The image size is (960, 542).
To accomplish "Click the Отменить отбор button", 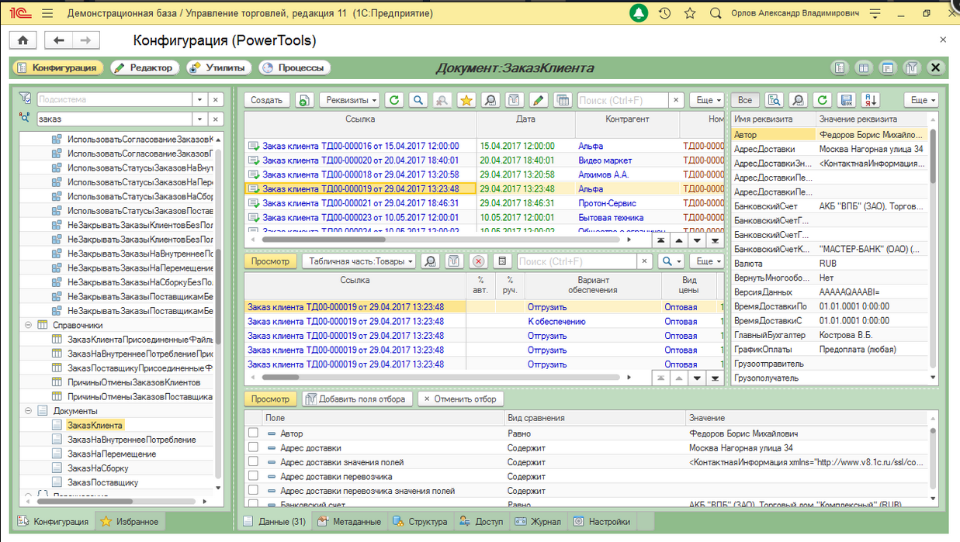I will coord(460,399).
